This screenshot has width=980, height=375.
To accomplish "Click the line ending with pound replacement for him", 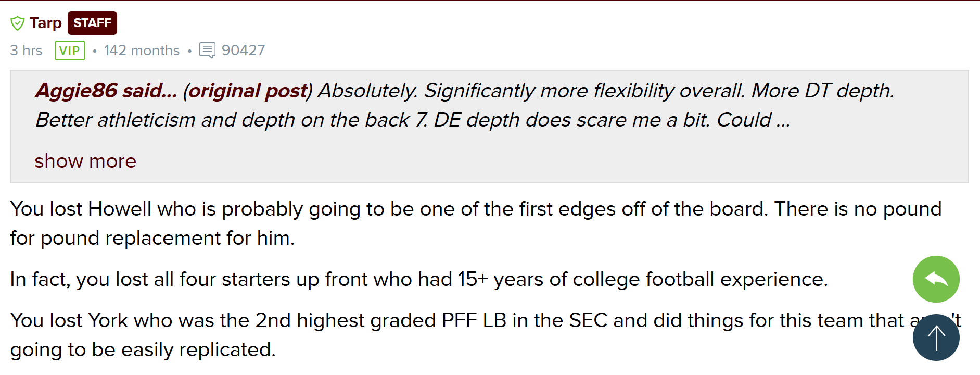I will click(x=152, y=238).
